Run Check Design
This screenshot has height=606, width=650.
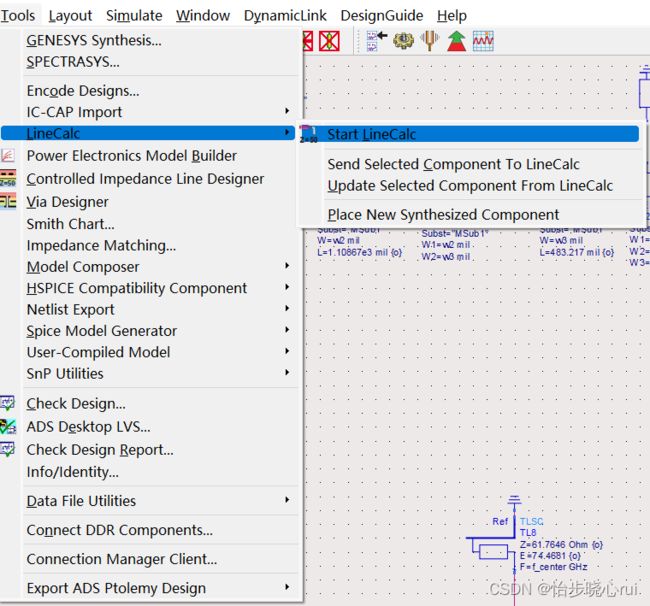tap(76, 404)
